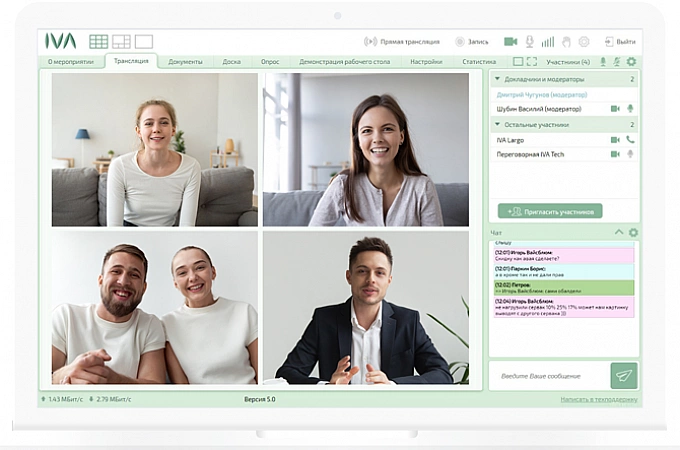Viewport: 680px width, 450px height.
Task: Switch to the single-window layout icon
Action: point(144,42)
